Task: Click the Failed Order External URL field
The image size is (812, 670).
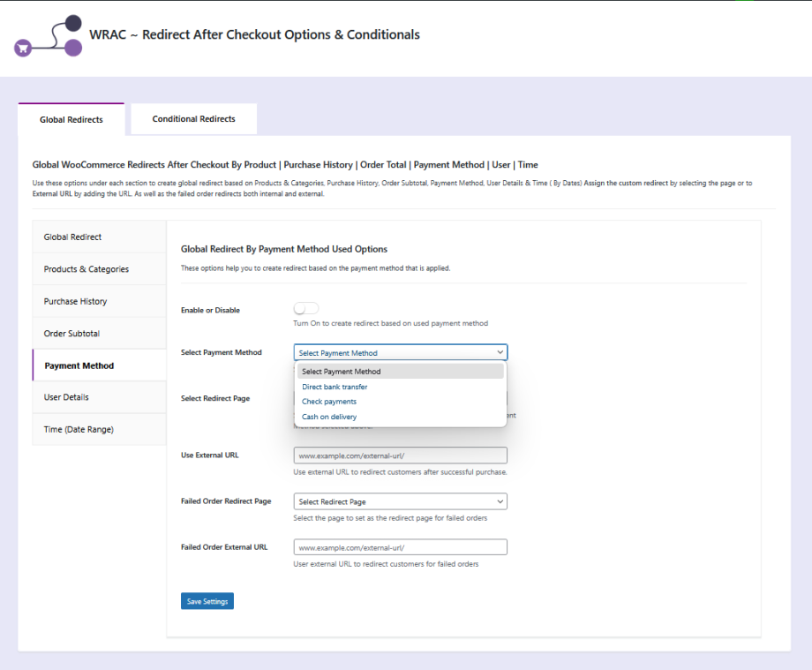Action: [x=401, y=547]
